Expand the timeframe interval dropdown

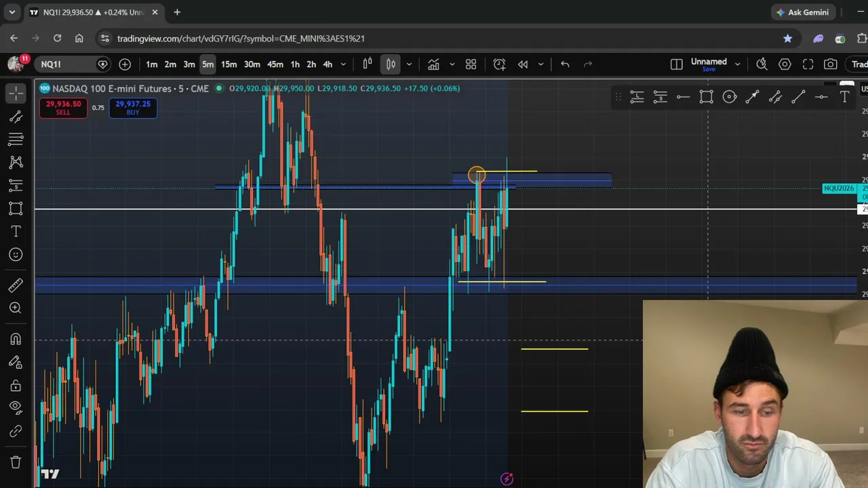point(343,64)
